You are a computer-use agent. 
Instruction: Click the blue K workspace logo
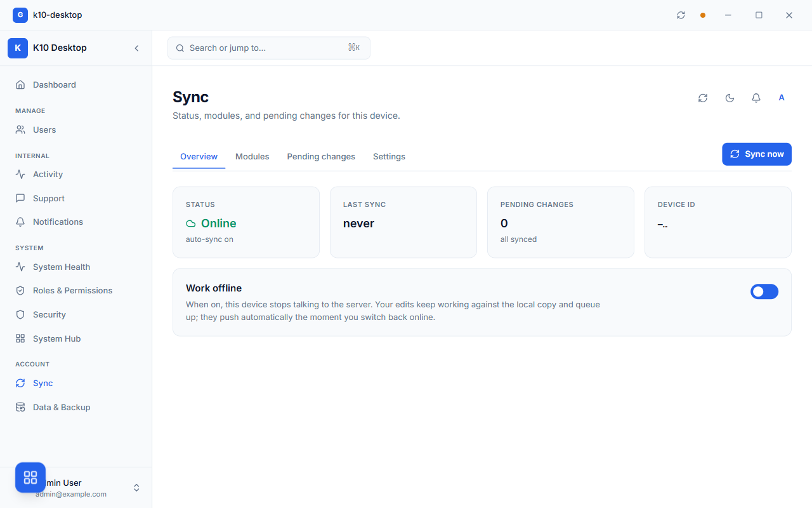[x=18, y=48]
